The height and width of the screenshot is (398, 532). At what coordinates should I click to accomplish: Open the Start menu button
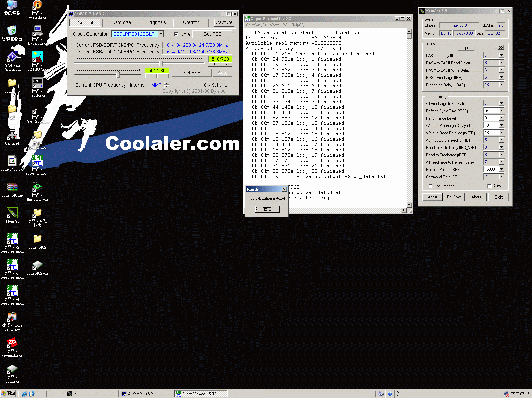pyautogui.click(x=8, y=394)
